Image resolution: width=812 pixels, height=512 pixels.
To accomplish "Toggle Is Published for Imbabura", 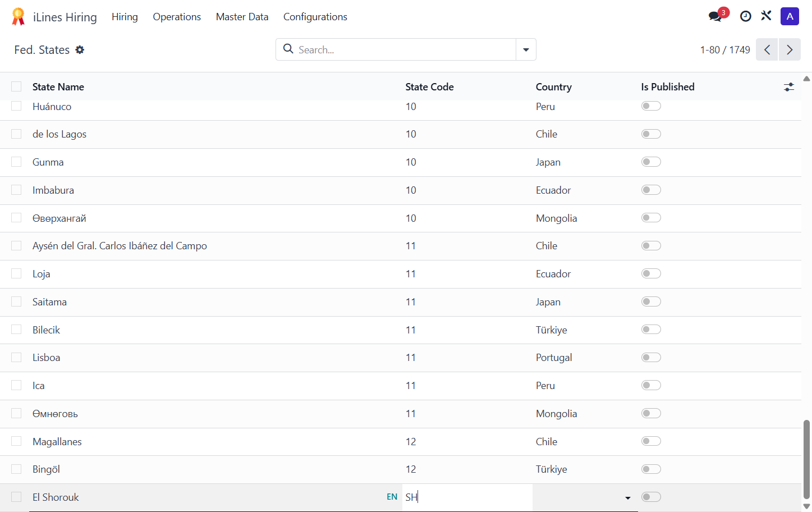I will (x=651, y=190).
